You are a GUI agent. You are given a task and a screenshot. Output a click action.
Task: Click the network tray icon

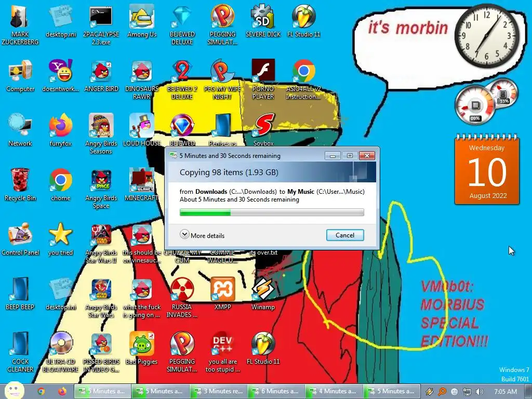[467, 392]
